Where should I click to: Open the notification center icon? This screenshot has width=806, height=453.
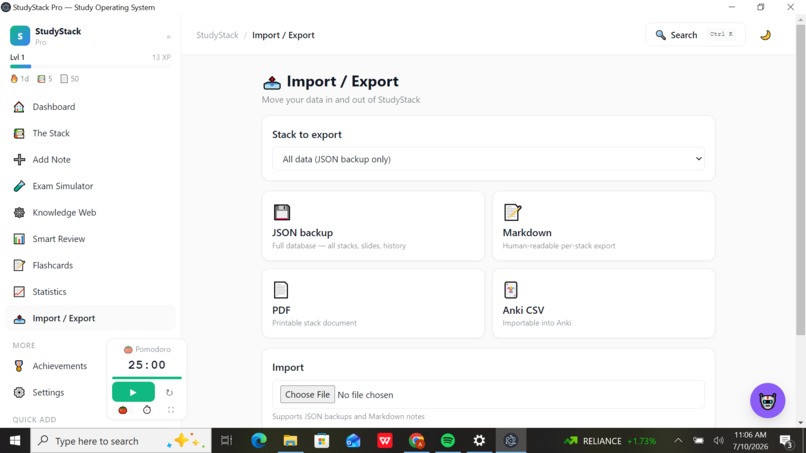[786, 441]
